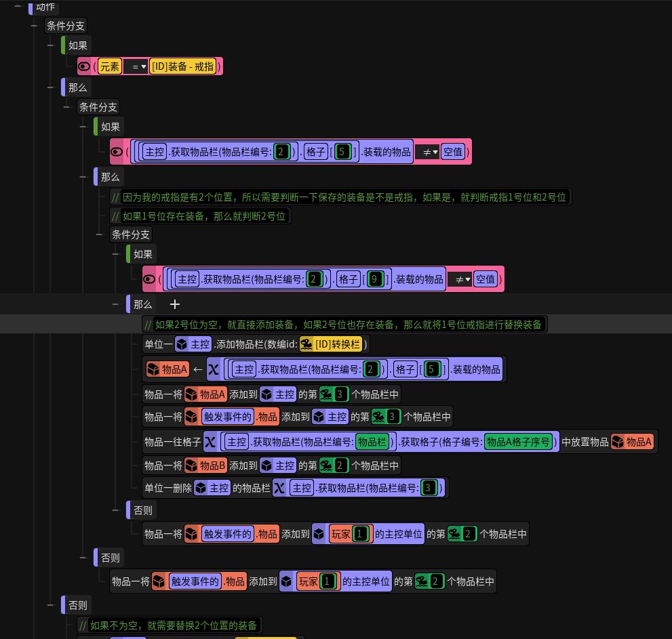Click the [ID]装备 - 戒指 value block

point(182,66)
